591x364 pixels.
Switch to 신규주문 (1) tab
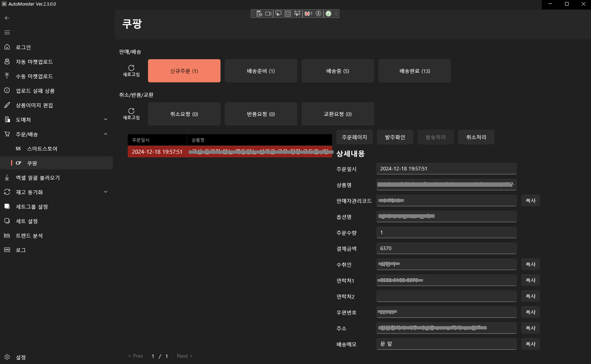184,71
